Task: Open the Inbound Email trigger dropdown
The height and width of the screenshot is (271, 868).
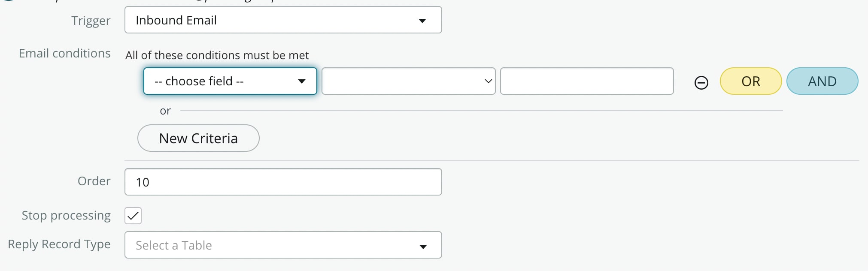Action: click(283, 20)
